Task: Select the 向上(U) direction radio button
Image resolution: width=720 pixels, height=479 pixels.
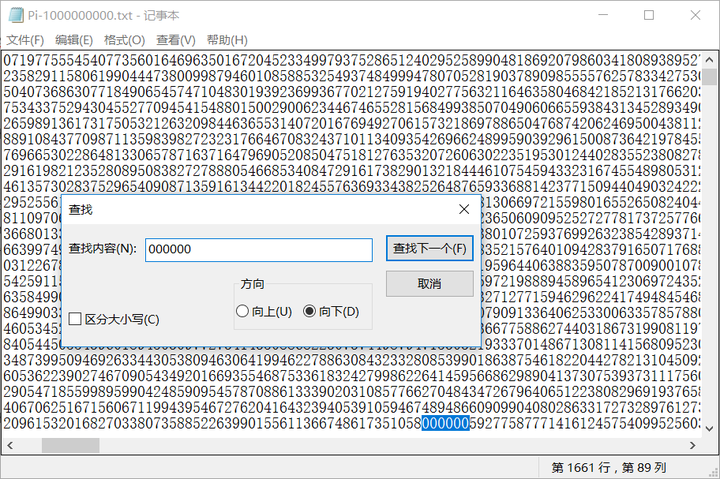Action: [x=242, y=311]
